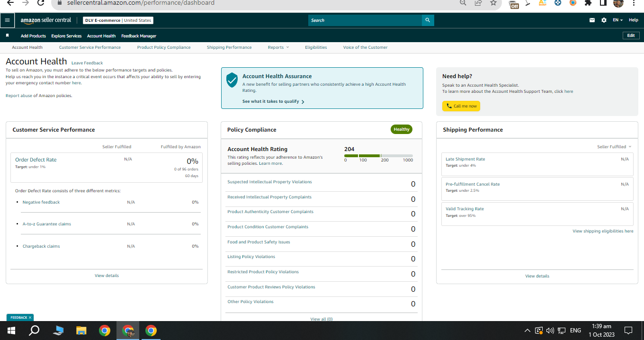This screenshot has width=644, height=340.
Task: Open the Chrome profile avatar
Action: 618,3
